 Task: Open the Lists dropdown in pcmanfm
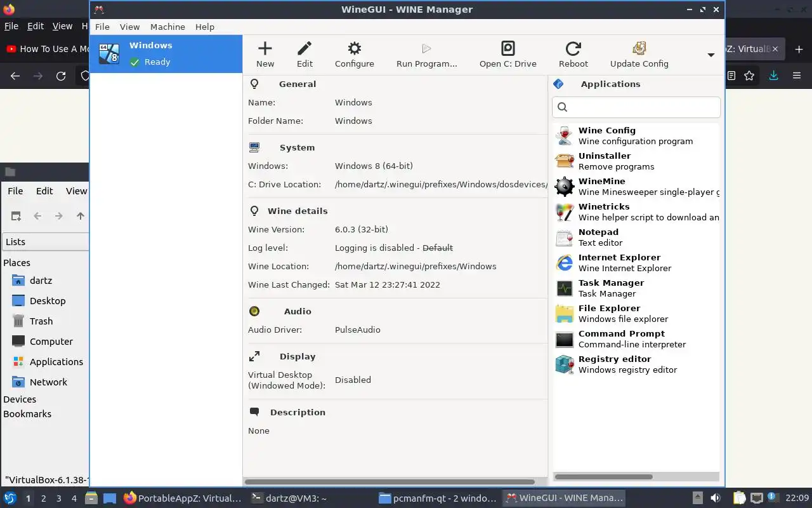pos(46,241)
